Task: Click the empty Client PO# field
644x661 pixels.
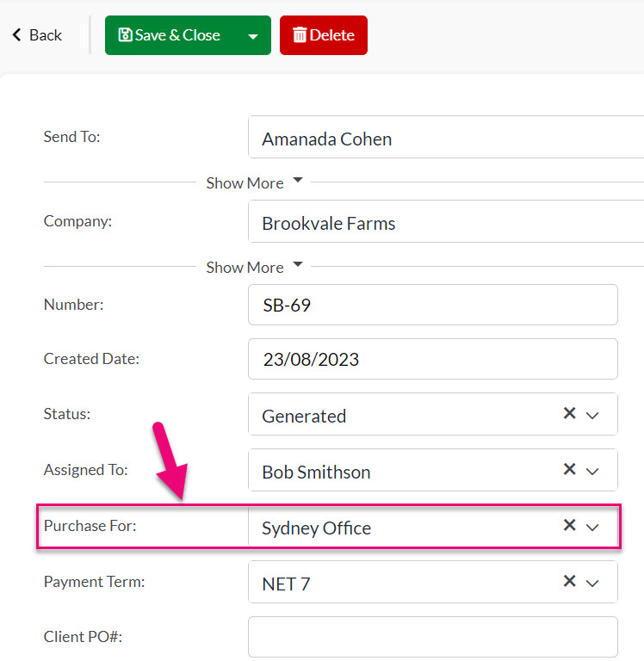Action: (x=433, y=637)
